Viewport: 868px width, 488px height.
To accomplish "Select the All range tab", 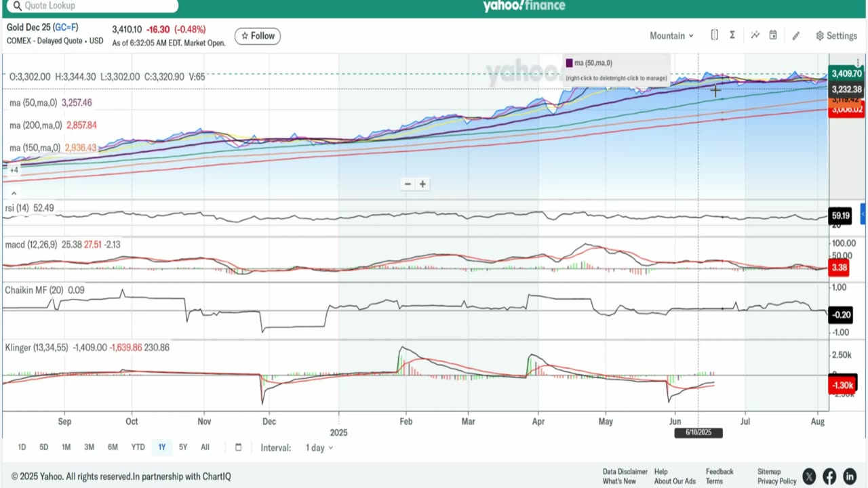I will [205, 447].
